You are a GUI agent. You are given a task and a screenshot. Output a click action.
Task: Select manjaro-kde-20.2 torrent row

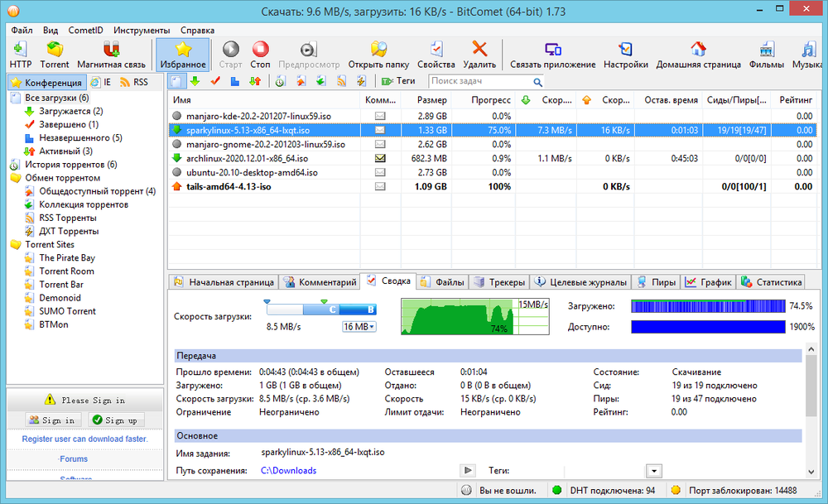[x=492, y=116]
